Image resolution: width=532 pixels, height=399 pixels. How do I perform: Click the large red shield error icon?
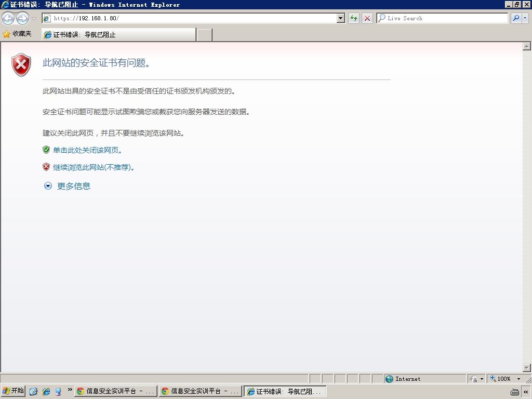pos(21,64)
